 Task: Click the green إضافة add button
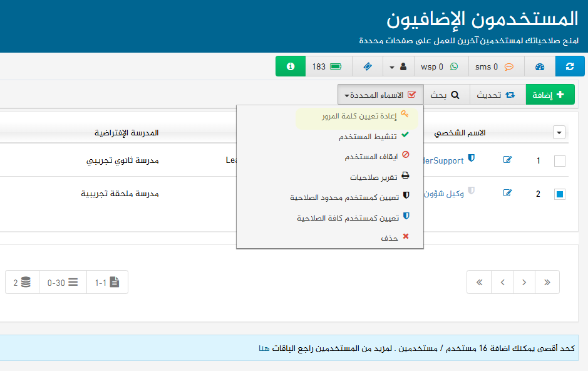coord(549,95)
